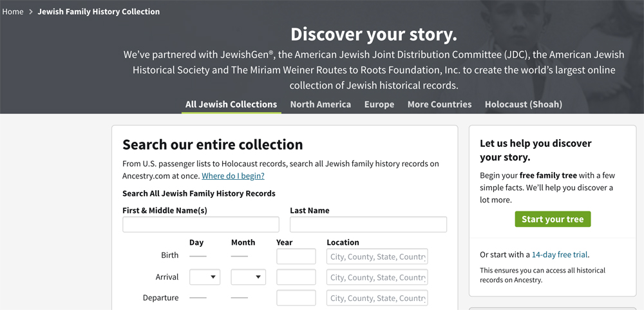The height and width of the screenshot is (310, 644).
Task: Click Birth year input box
Action: pyautogui.click(x=296, y=256)
